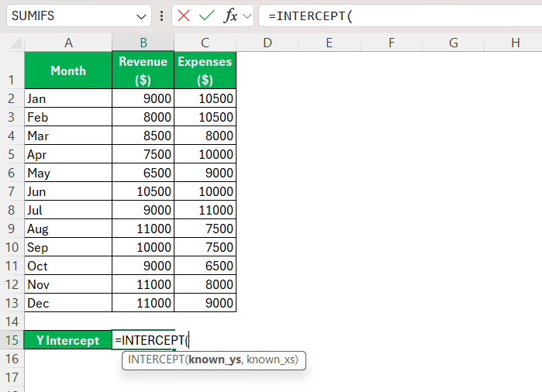Cancel the formula entry with the X icon

[x=184, y=15]
